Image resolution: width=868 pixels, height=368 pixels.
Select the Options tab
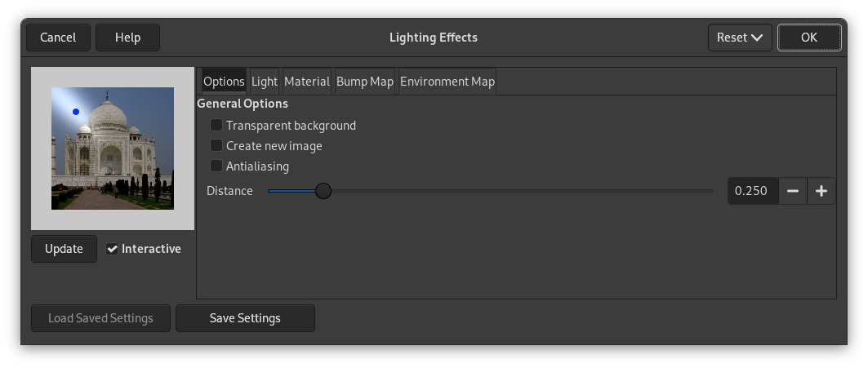click(x=224, y=82)
